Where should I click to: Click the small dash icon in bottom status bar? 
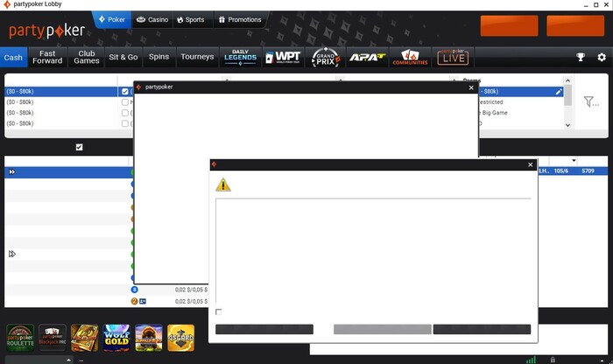pos(81,360)
